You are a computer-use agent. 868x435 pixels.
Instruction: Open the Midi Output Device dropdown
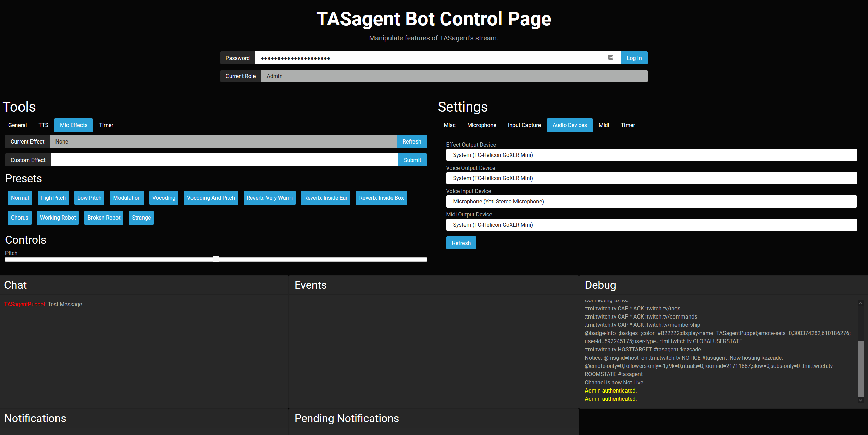pyautogui.click(x=651, y=225)
